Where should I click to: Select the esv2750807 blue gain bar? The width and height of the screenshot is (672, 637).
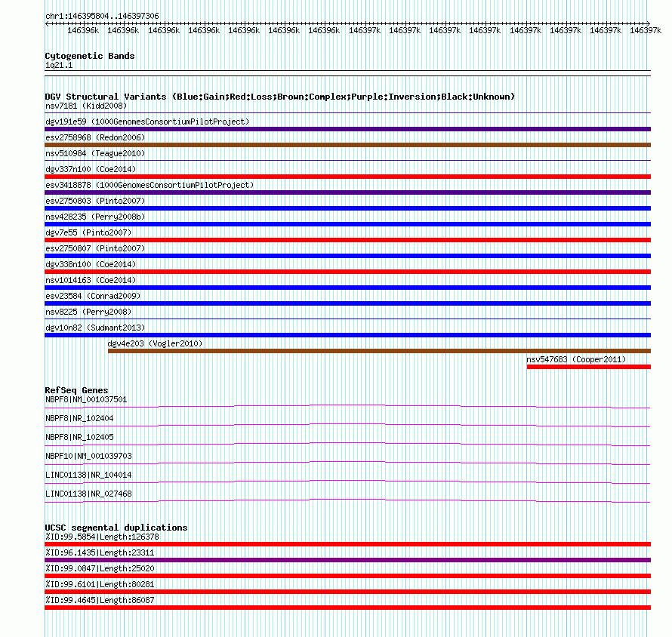(x=347, y=256)
